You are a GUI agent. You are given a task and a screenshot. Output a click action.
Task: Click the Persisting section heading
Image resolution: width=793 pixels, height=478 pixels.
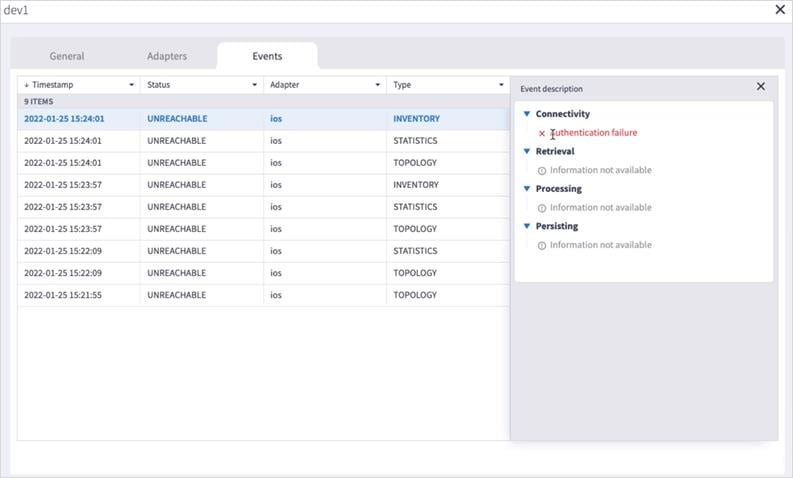coord(557,226)
